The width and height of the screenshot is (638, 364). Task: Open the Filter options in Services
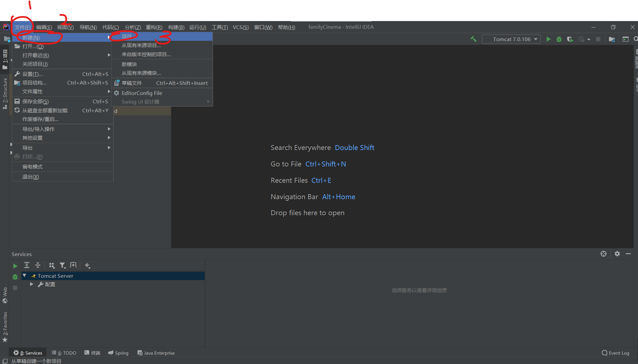click(x=63, y=265)
